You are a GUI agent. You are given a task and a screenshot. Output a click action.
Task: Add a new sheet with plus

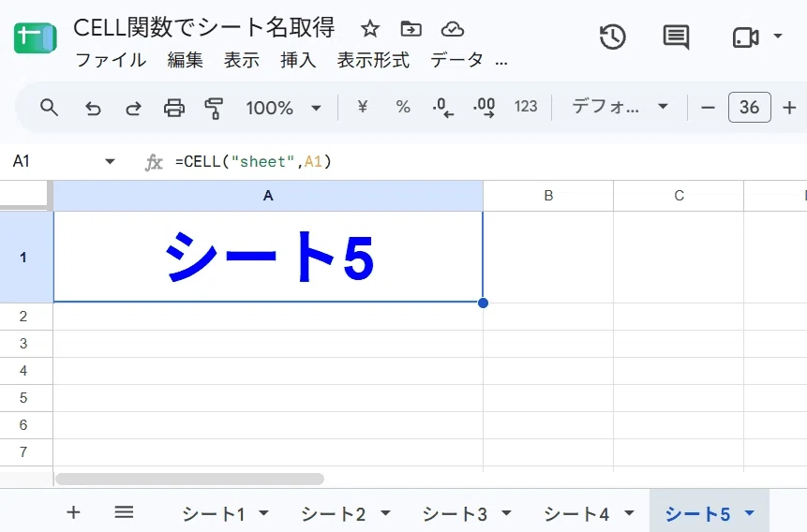pos(73,512)
